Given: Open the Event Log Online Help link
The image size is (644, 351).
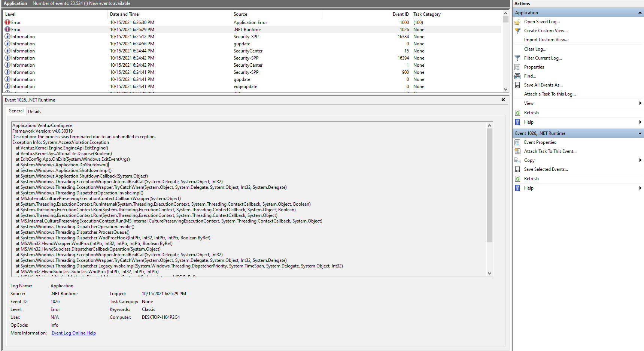Looking at the screenshot, I should click(74, 333).
